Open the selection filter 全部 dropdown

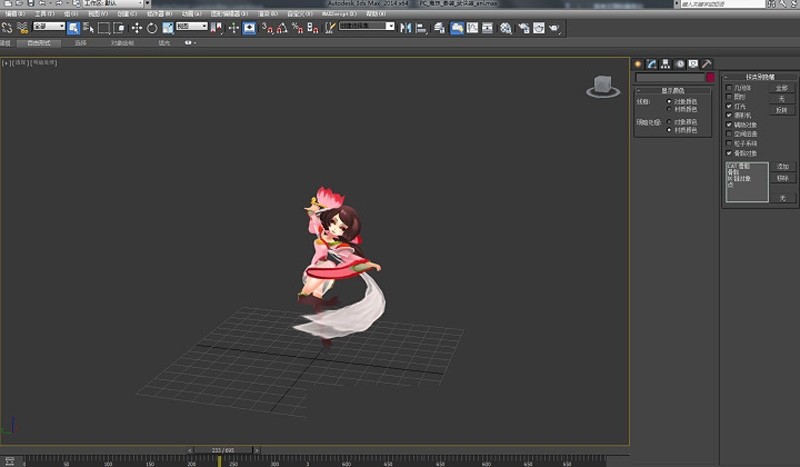(49, 26)
